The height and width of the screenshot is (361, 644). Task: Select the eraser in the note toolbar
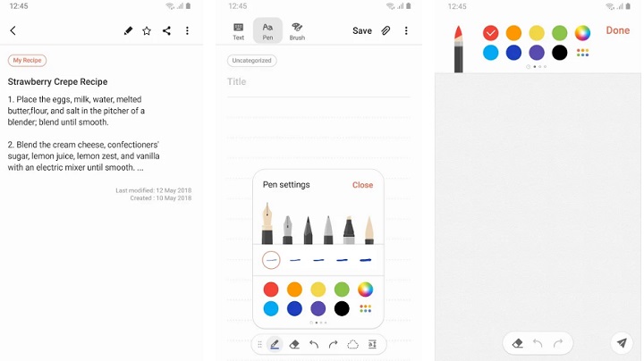(294, 345)
